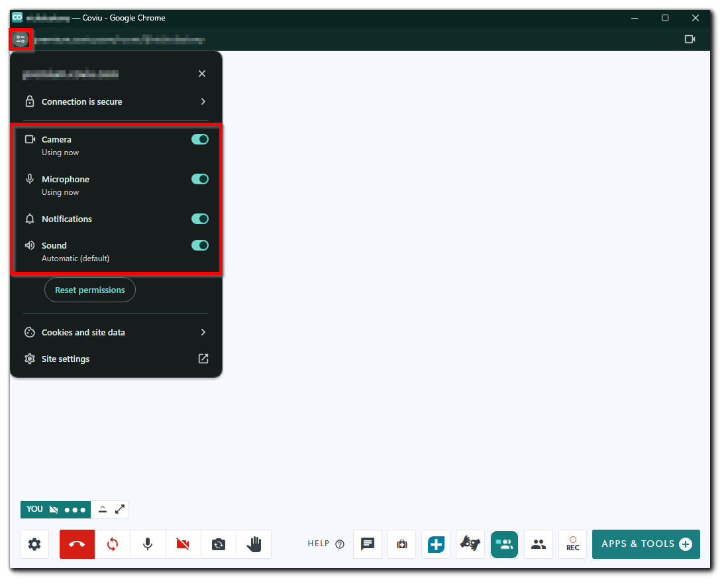Expand Cookies and site data
728x586 pixels.
[x=116, y=332]
